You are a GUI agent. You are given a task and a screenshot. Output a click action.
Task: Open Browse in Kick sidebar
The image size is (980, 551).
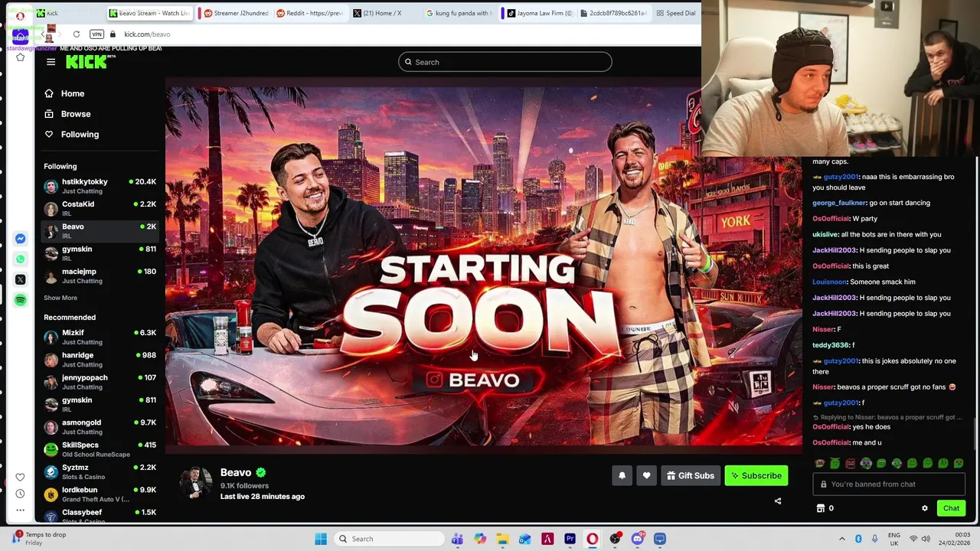[76, 114]
